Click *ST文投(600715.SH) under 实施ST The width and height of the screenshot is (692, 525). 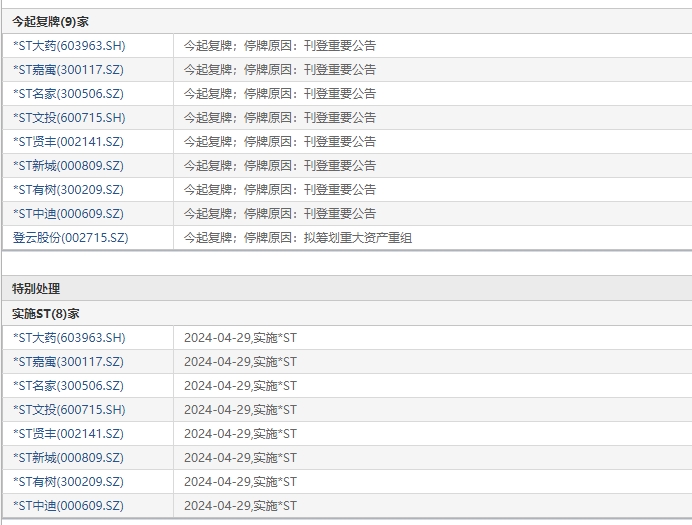pos(69,410)
